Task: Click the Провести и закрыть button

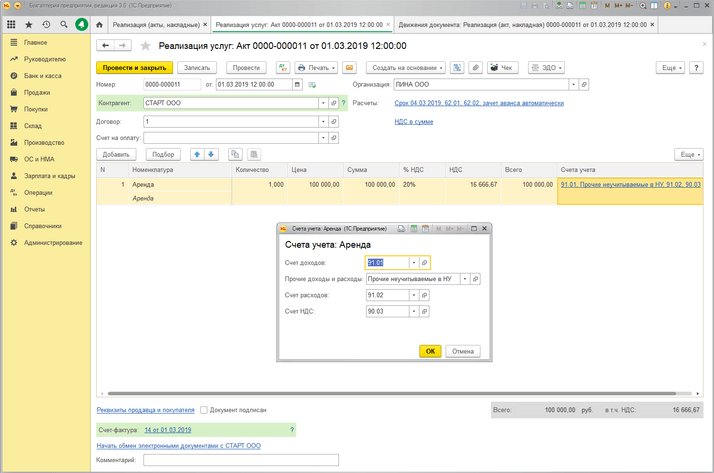Action: tap(135, 67)
